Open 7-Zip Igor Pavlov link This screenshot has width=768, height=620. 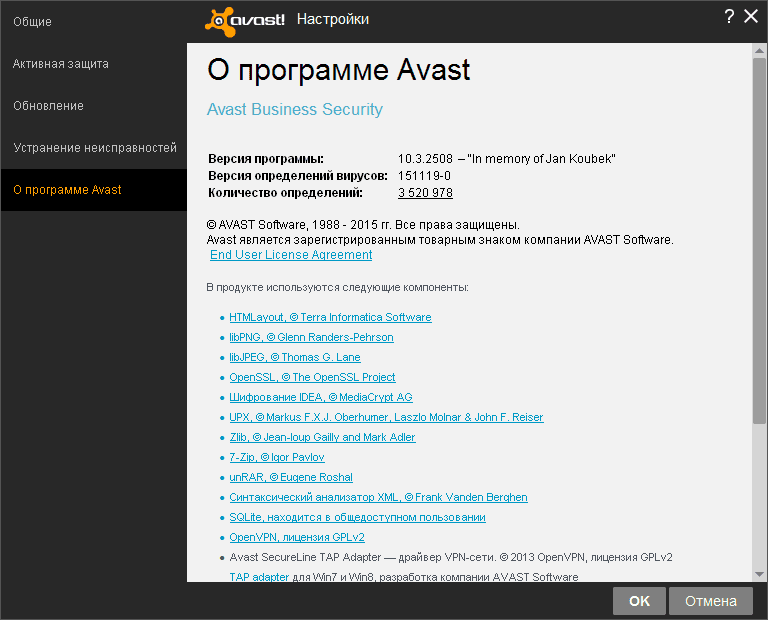tap(277, 457)
